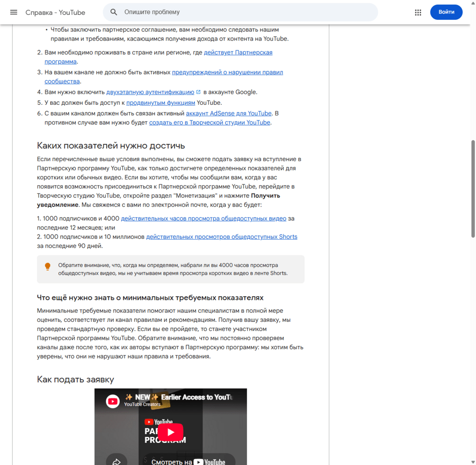This screenshot has height=465, width=476.
Task: Focus the "Опишите проблему" search field
Action: point(241,12)
